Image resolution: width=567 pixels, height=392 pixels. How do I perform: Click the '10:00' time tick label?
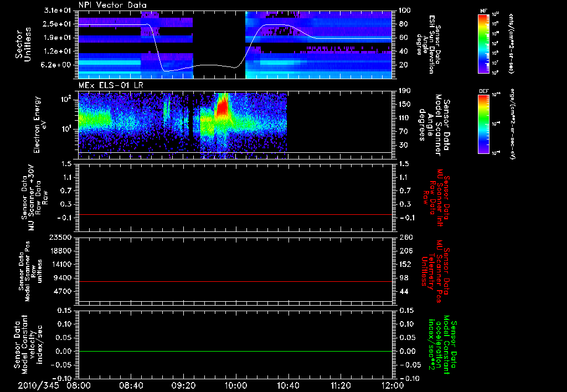coord(235,385)
